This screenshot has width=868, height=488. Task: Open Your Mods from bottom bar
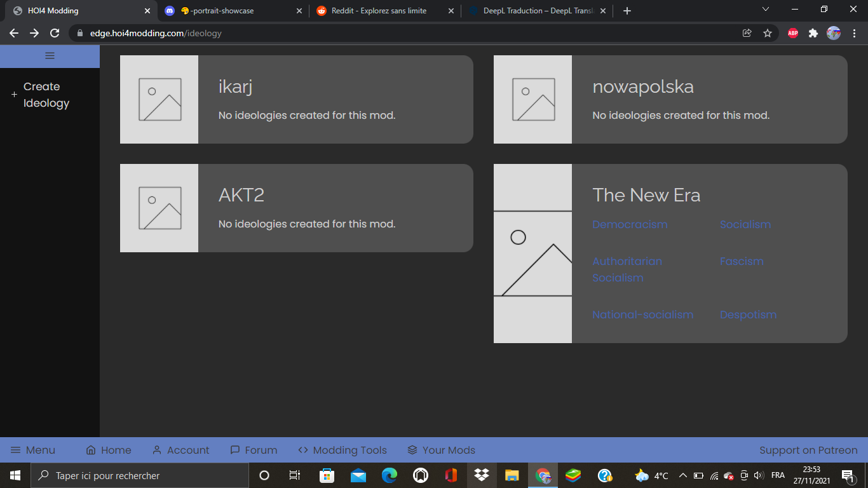(442, 450)
